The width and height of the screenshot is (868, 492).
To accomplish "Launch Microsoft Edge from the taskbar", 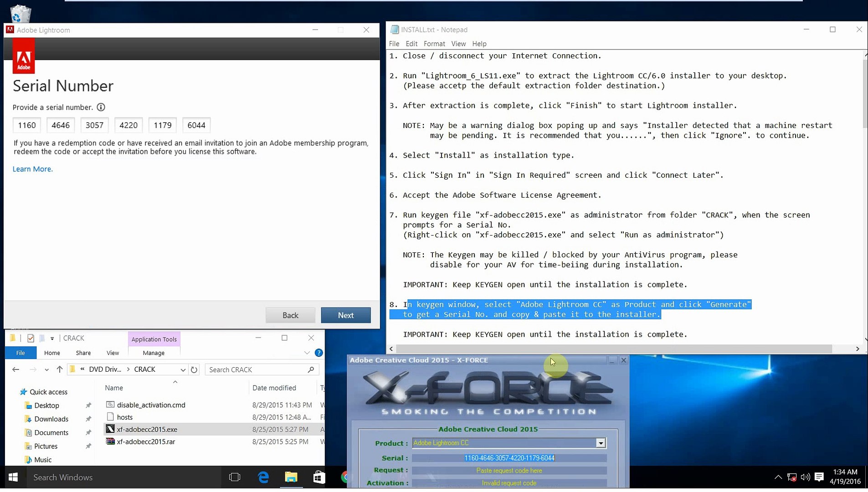I will (263, 477).
